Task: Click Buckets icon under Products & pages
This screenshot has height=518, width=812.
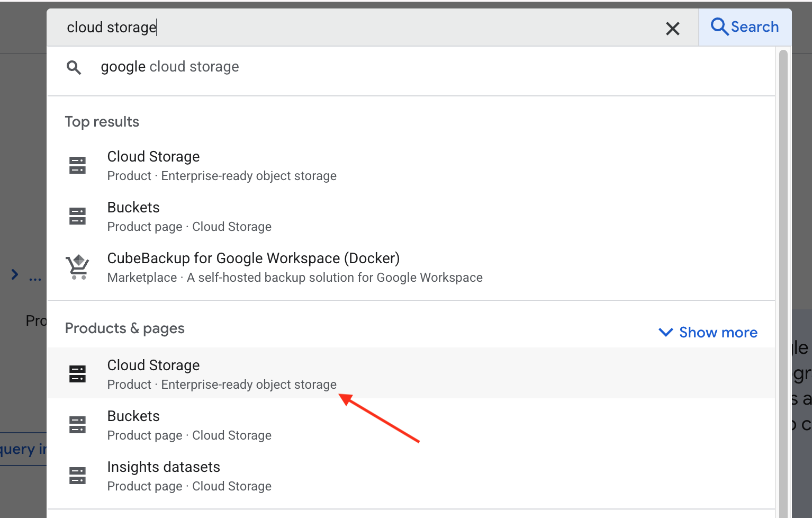Action: [x=77, y=425]
